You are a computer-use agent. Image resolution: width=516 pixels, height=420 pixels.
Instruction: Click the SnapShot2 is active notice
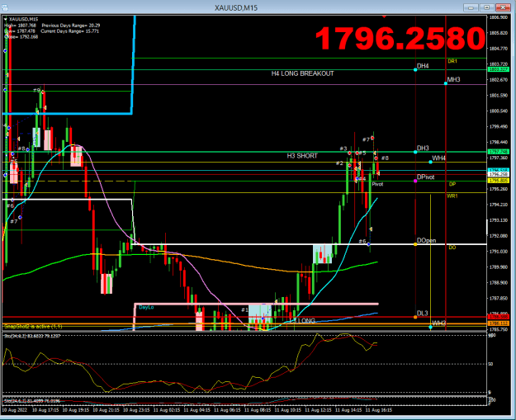tap(33, 327)
